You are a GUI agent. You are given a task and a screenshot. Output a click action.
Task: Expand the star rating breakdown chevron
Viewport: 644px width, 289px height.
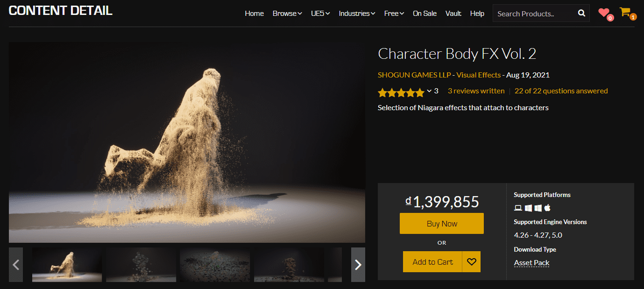click(429, 91)
